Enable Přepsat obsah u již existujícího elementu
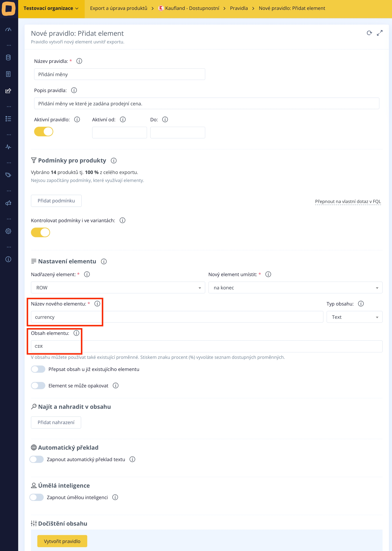This screenshot has height=551, width=392. tap(38, 369)
